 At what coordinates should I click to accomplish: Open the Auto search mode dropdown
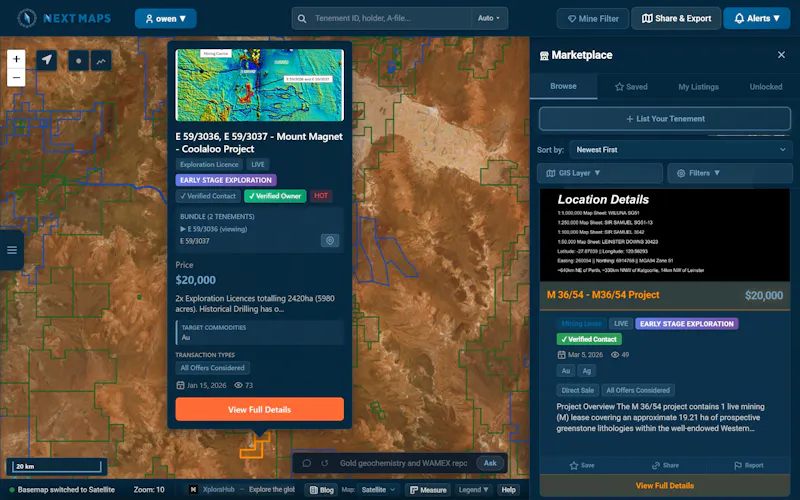point(489,18)
